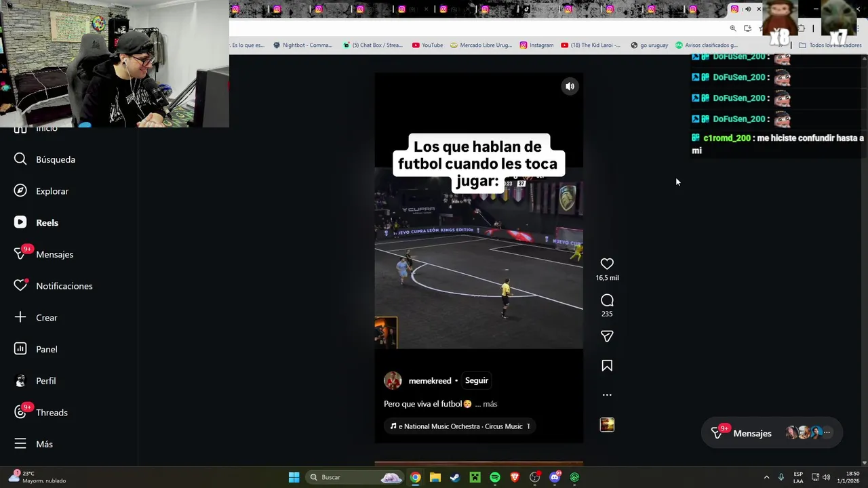The image size is (868, 488).
Task: Open The Kid Laroi YouTube bookmark
Action: (x=591, y=45)
